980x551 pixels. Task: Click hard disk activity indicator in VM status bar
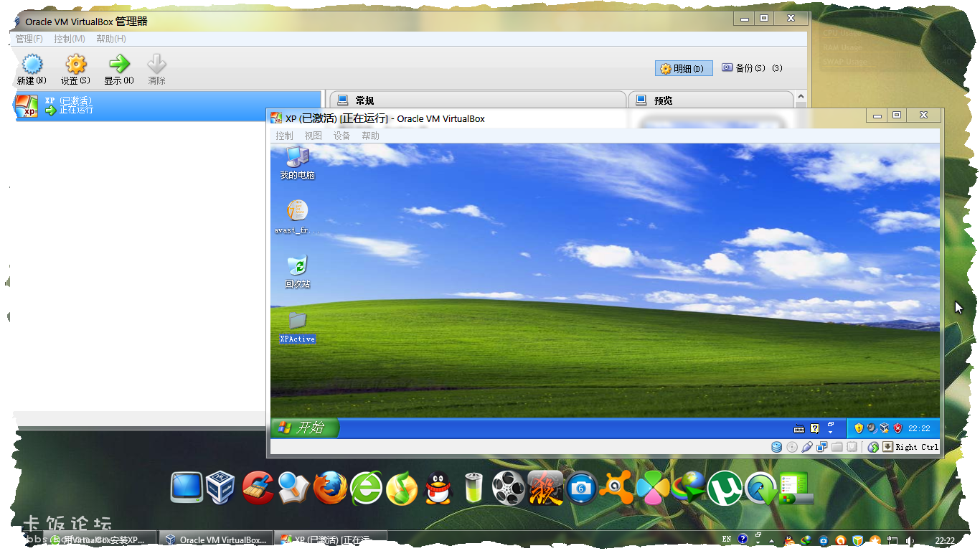tap(776, 447)
